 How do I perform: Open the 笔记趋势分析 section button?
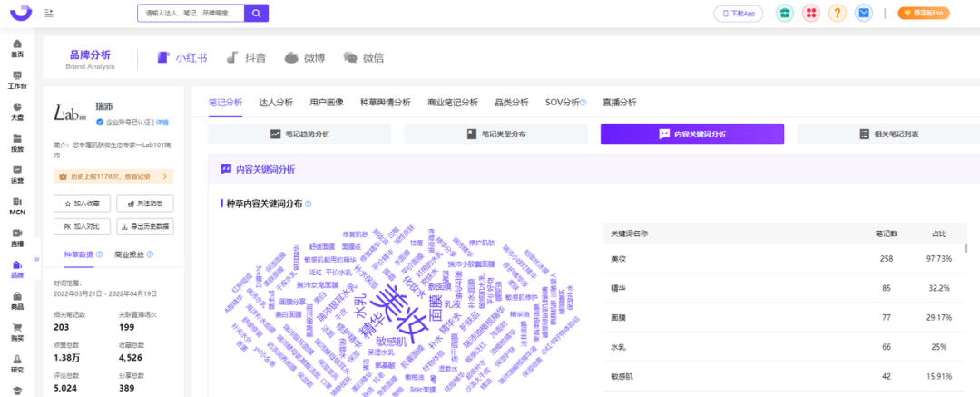(x=299, y=134)
